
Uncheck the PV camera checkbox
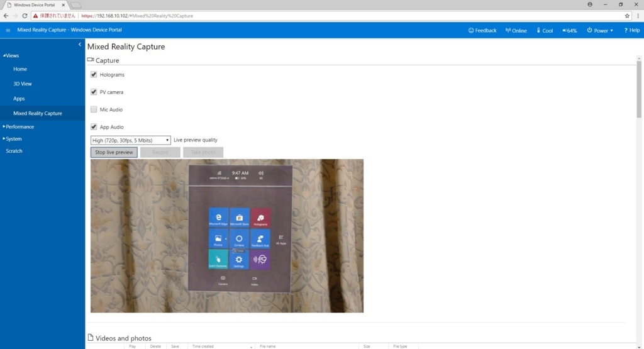(94, 92)
